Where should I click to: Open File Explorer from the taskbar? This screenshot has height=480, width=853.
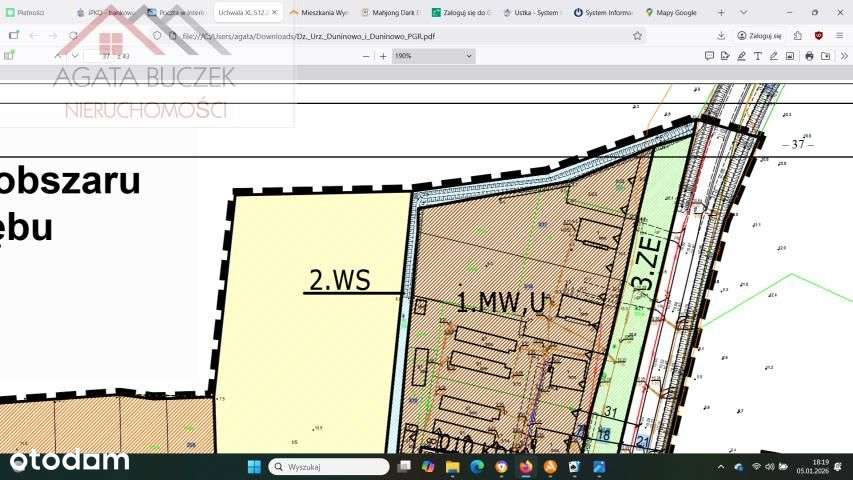coord(453,466)
